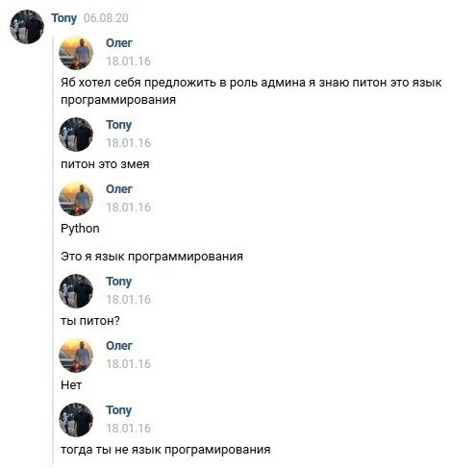The width and height of the screenshot is (476, 468).
Task: Click the Tony name above 'ты питон?'
Action: pyautogui.click(x=119, y=282)
